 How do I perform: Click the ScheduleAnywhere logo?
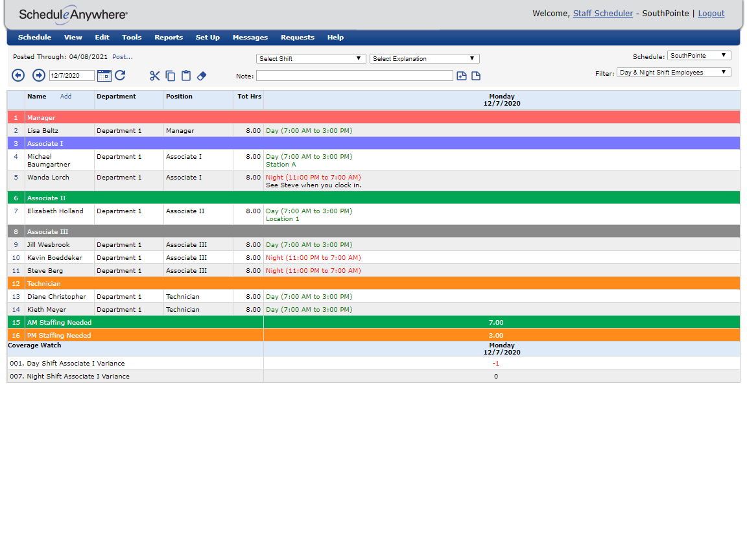pos(73,15)
